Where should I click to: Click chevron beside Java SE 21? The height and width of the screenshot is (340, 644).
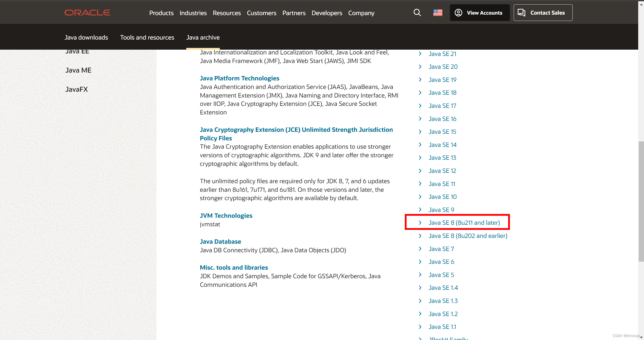tap(420, 54)
